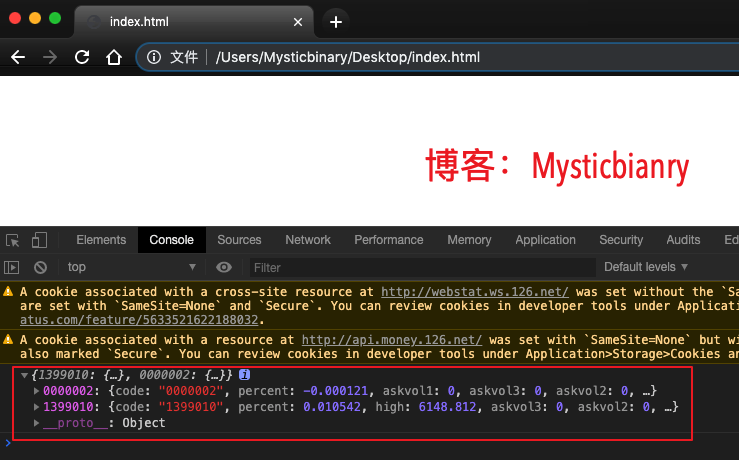Go to the Audits tab

[x=683, y=240]
